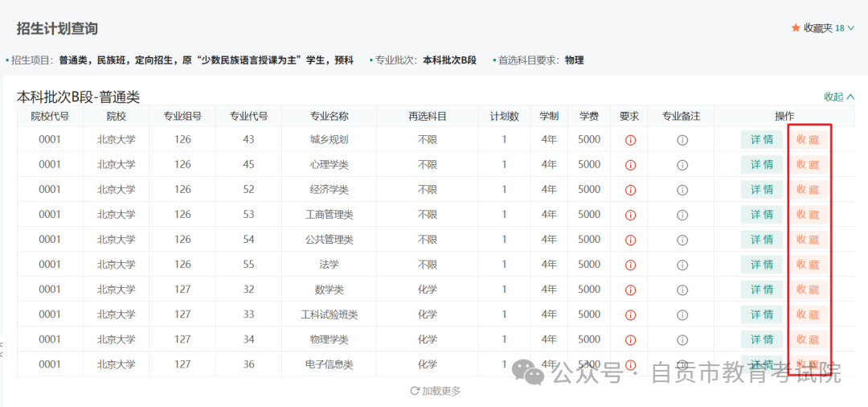Open the gray 专业备注 icon for 物理学类
The image size is (868, 407).
point(682,339)
